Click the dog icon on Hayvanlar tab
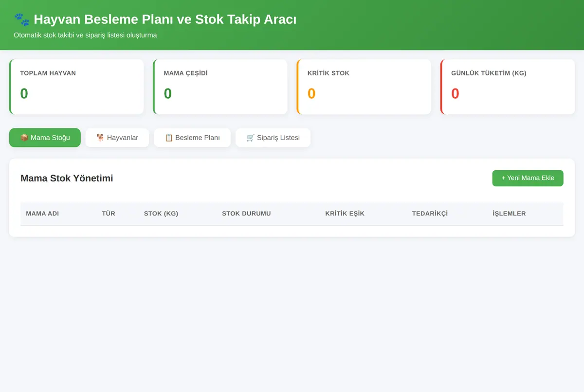This screenshot has height=392, width=584. pos(101,138)
